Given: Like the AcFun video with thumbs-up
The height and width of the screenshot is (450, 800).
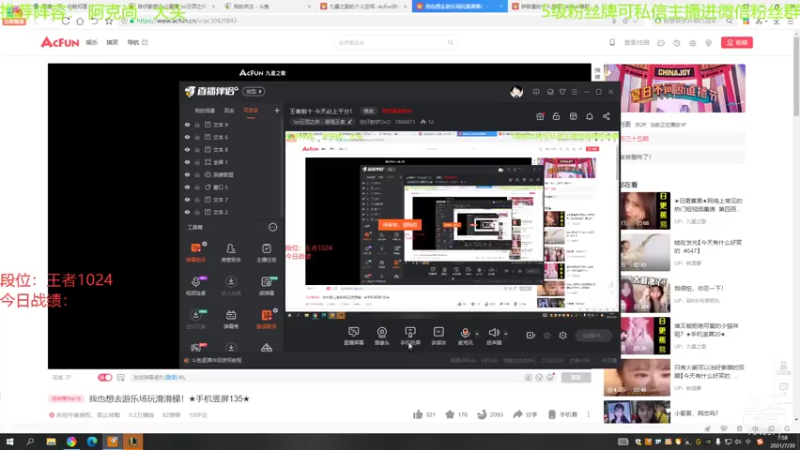Looking at the screenshot, I should [x=418, y=414].
